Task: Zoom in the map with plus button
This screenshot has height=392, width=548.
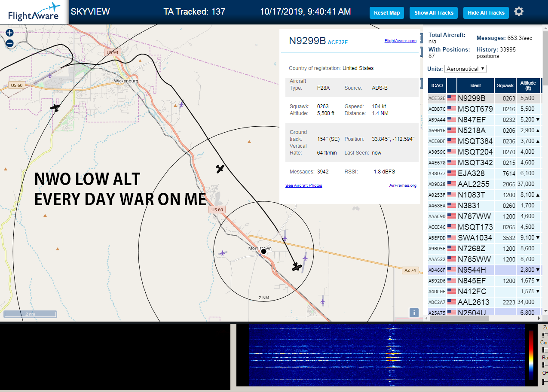Action: coord(9,33)
